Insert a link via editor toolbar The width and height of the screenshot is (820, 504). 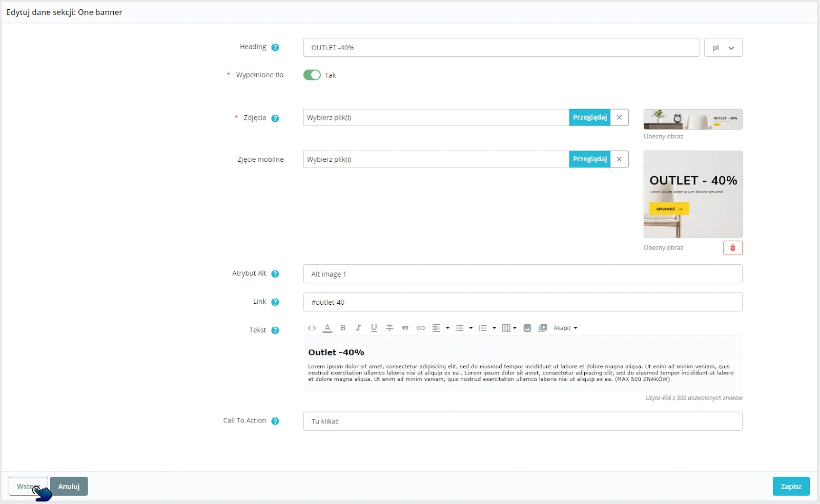420,328
